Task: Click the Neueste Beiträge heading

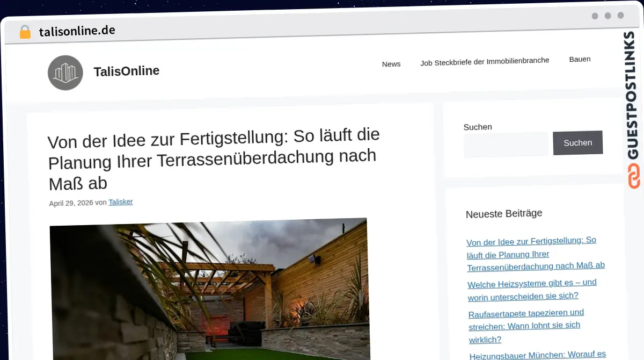Action: pyautogui.click(x=504, y=214)
